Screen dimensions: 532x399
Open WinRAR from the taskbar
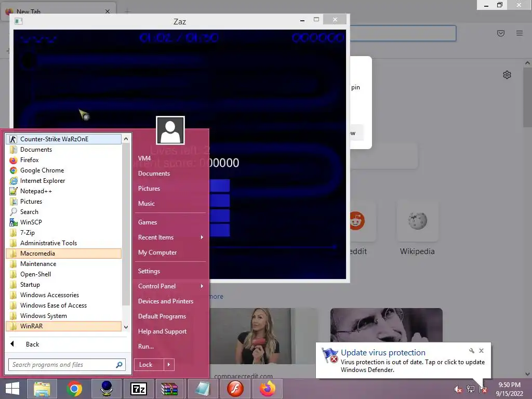click(x=170, y=389)
